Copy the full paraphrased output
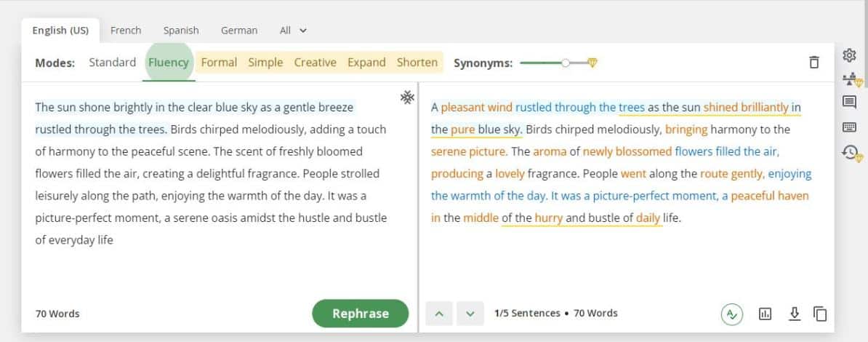This screenshot has height=342, width=868. (x=820, y=314)
